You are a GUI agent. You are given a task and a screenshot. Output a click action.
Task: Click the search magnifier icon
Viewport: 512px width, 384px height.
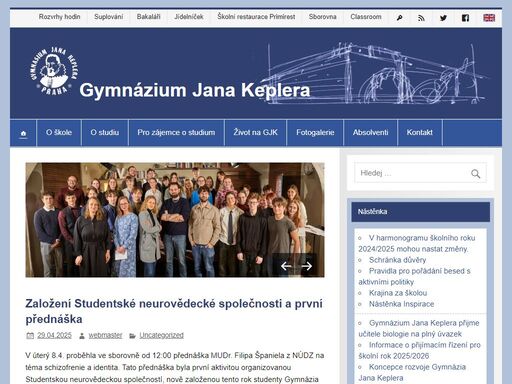click(x=476, y=173)
